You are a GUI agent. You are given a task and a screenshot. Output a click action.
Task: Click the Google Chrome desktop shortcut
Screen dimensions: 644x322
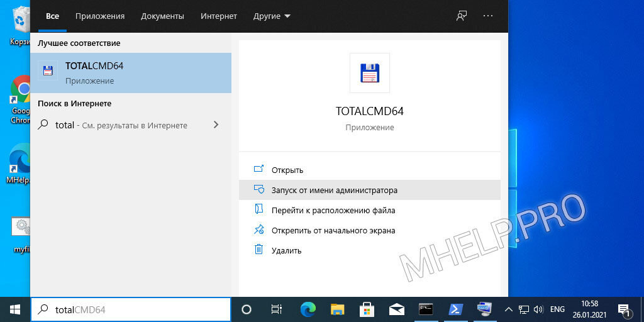[x=21, y=99]
